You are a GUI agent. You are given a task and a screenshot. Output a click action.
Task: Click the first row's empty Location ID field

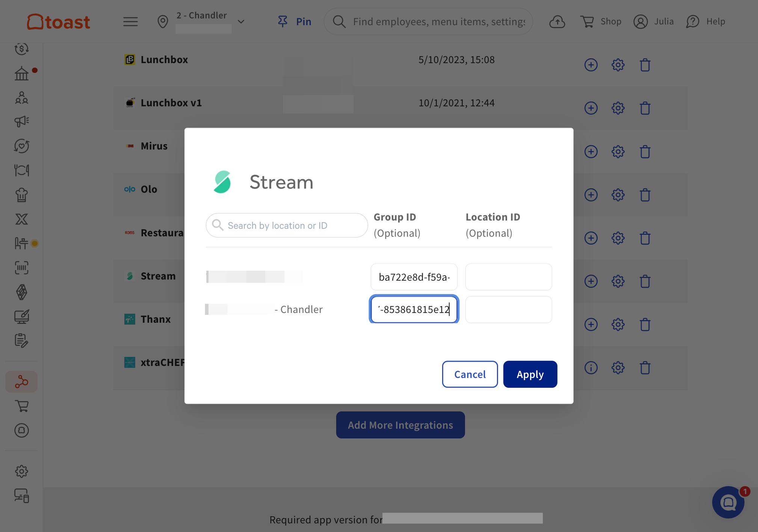pos(509,277)
